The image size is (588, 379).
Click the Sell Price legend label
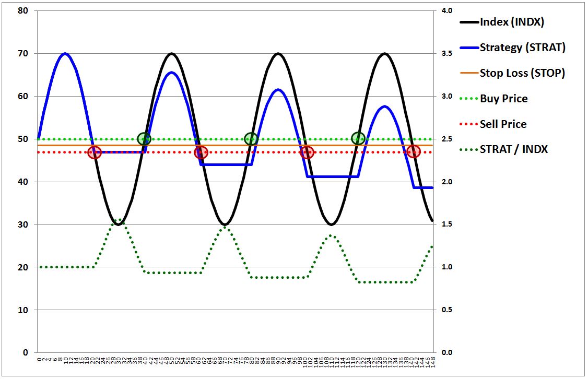tap(503, 124)
